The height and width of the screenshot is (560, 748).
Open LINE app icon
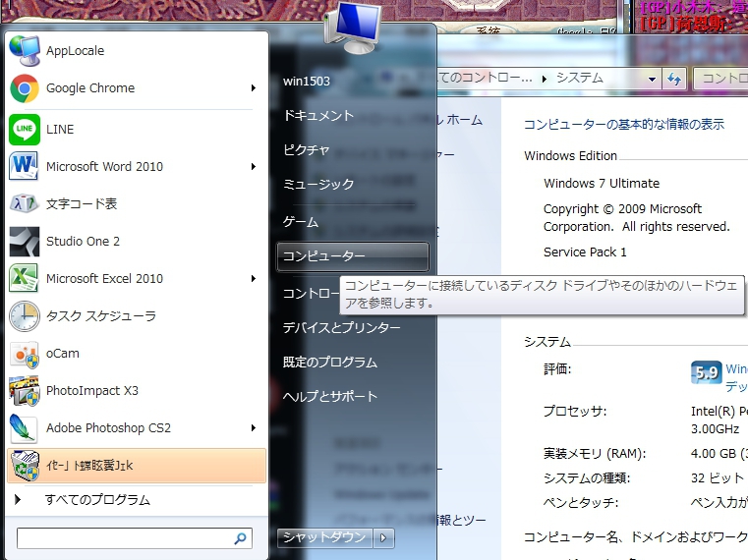25,130
